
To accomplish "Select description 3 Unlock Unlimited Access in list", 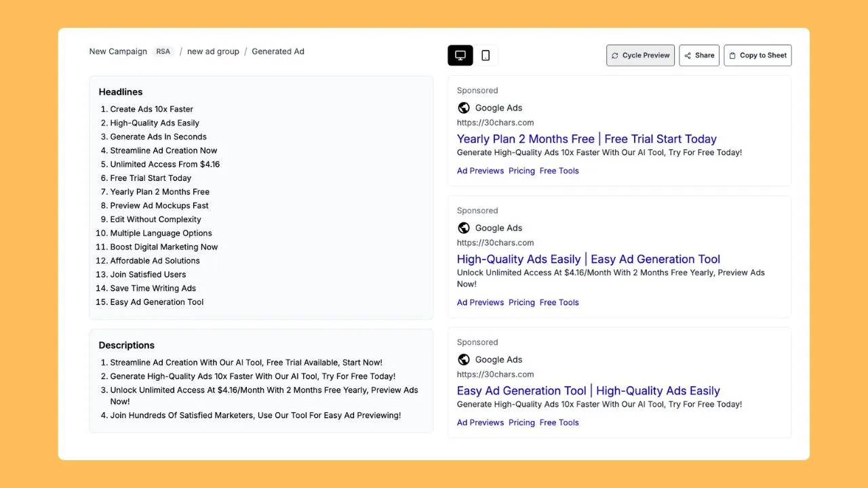I will tap(264, 396).
